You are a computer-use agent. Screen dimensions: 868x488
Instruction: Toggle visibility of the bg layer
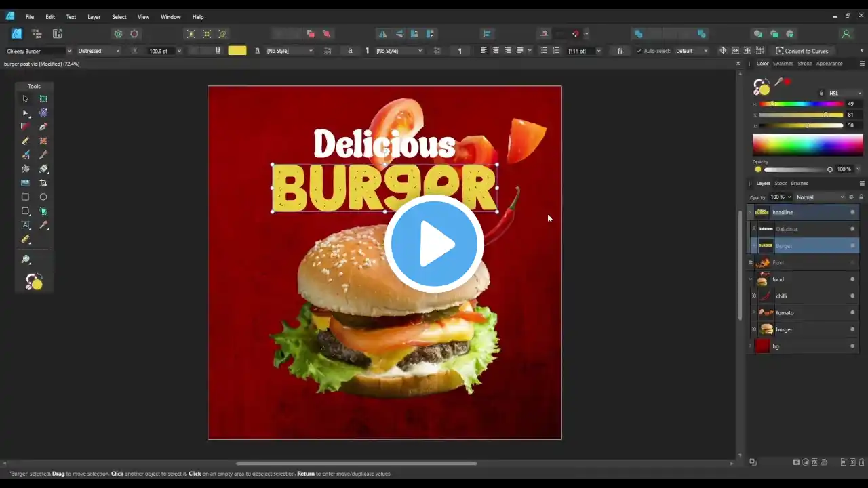[x=852, y=346]
